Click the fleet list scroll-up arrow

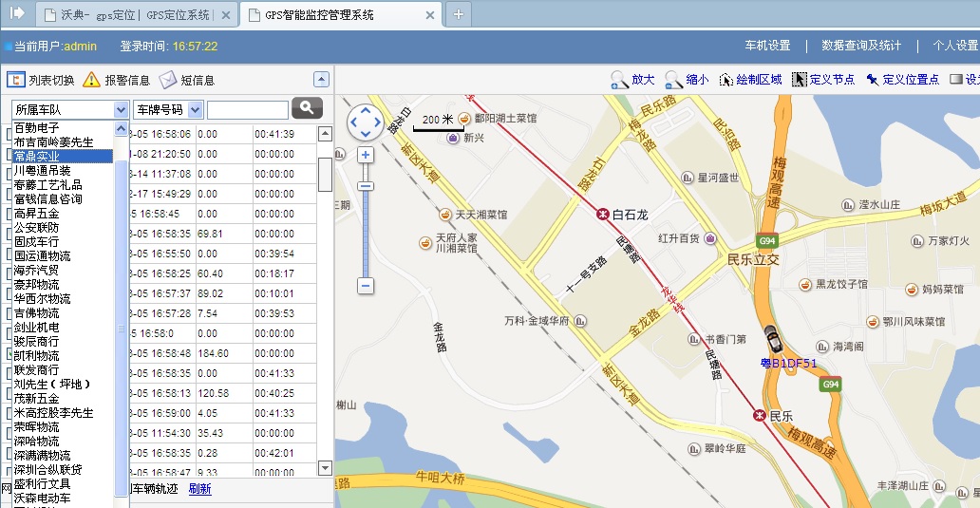click(122, 128)
